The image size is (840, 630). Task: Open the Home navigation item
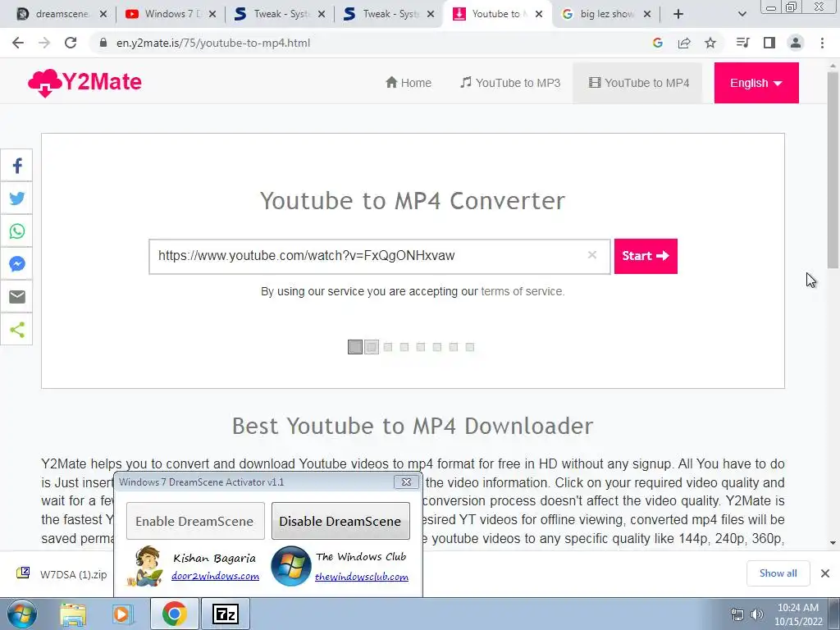pyautogui.click(x=409, y=83)
